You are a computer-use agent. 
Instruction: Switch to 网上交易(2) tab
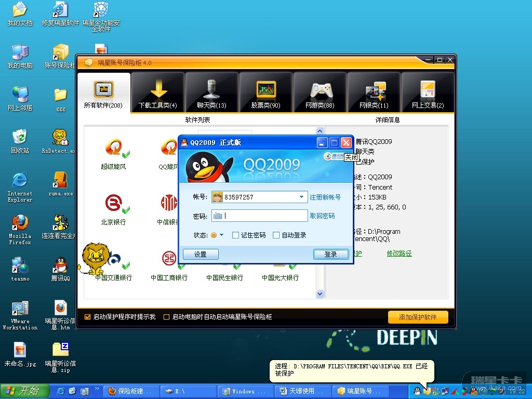[x=428, y=92]
